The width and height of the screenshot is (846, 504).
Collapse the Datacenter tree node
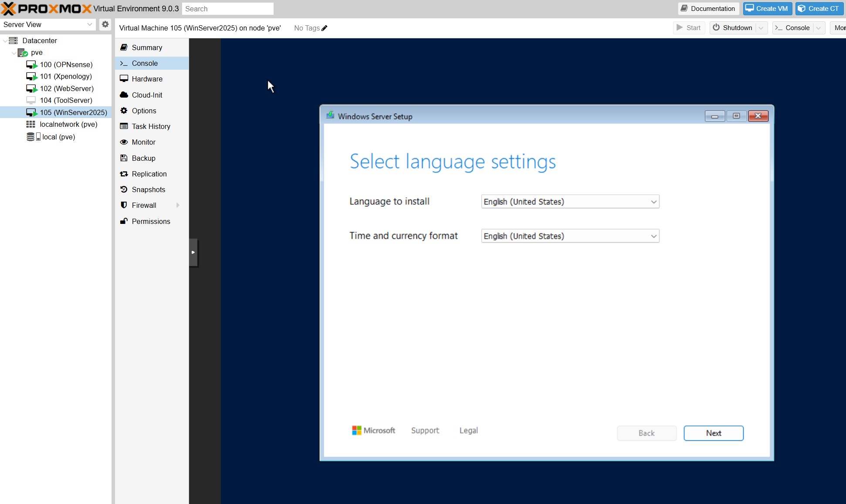[x=5, y=41]
